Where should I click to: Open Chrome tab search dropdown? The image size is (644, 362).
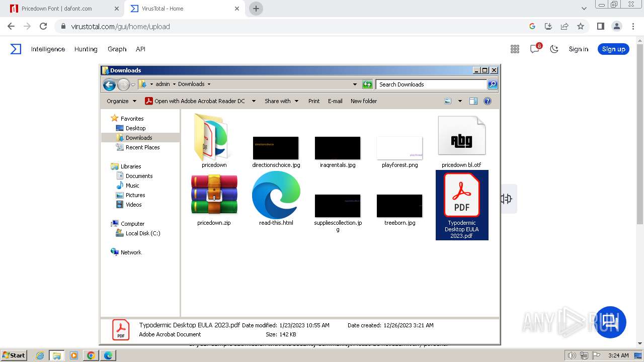[584, 9]
